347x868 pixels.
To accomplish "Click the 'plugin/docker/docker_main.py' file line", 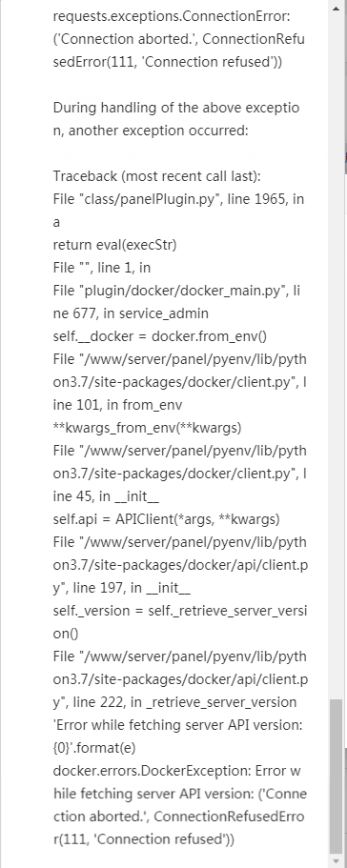I will [176, 290].
